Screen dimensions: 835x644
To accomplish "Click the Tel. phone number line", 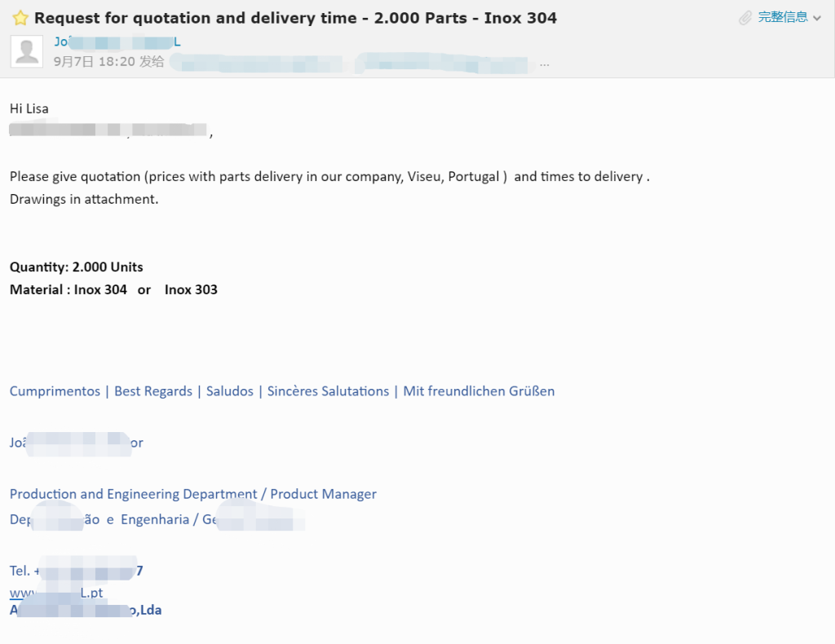I will click(x=77, y=571).
